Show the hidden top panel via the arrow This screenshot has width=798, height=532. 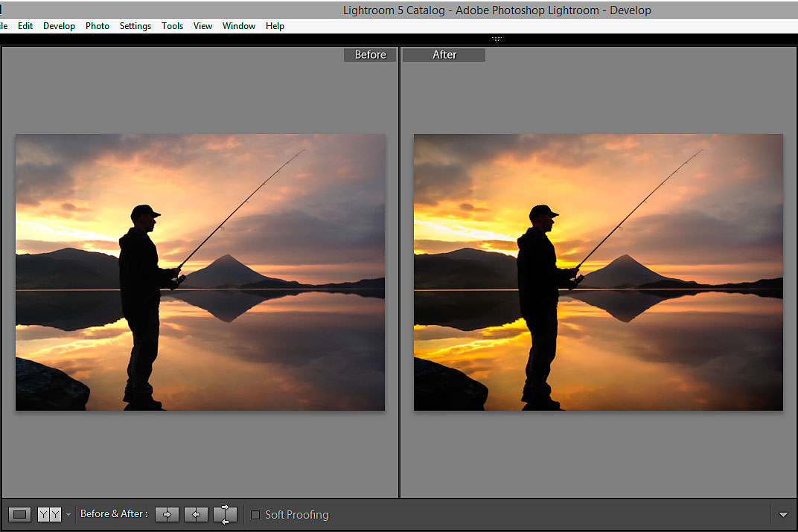click(x=497, y=39)
